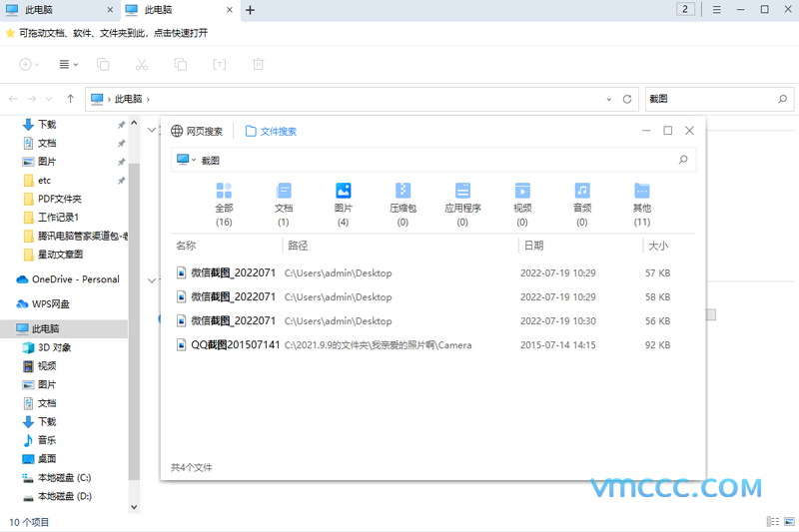Viewport: 799px width, 532px height.
Task: Select the 压缩包 filter icon
Action: click(402, 191)
